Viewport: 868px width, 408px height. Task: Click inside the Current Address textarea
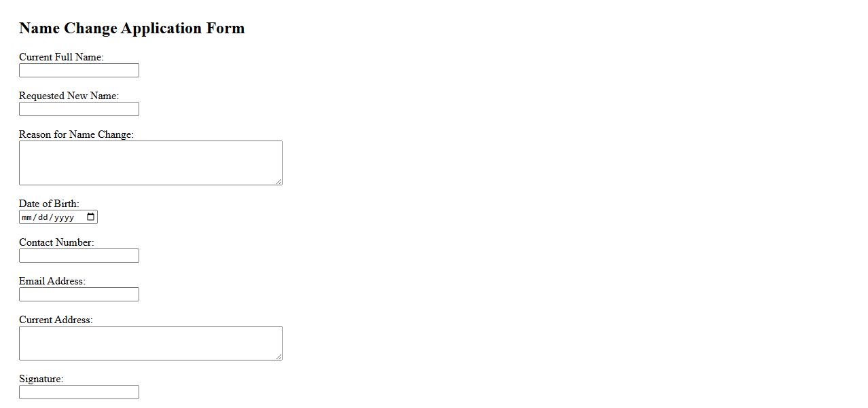150,343
